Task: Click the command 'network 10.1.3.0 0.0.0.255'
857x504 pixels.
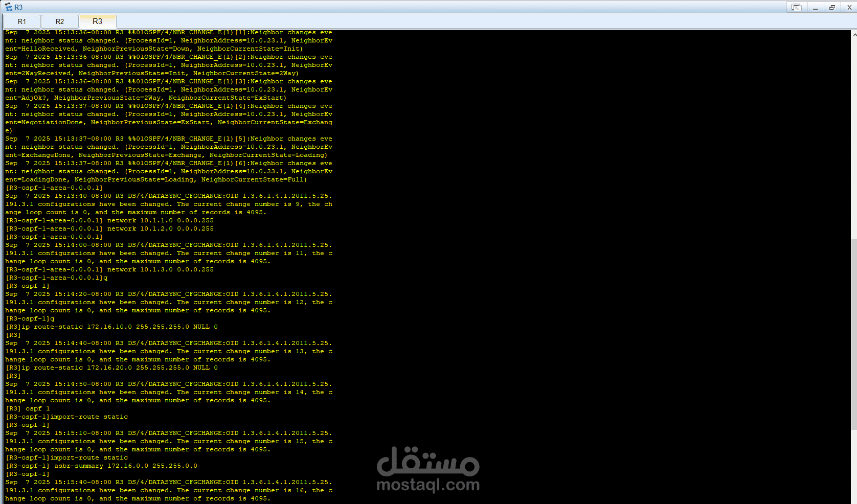Action: [161, 270]
